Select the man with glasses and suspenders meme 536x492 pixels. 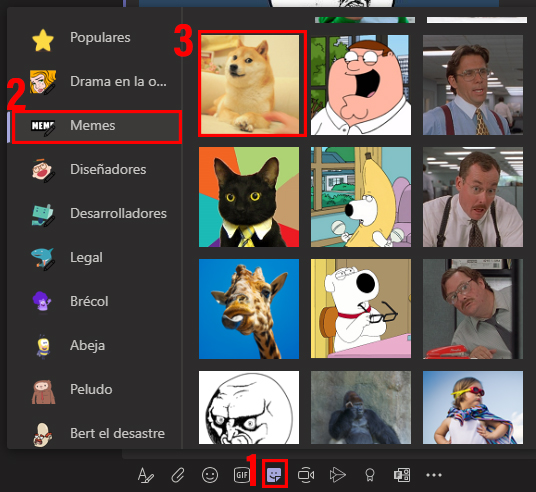tap(473, 85)
